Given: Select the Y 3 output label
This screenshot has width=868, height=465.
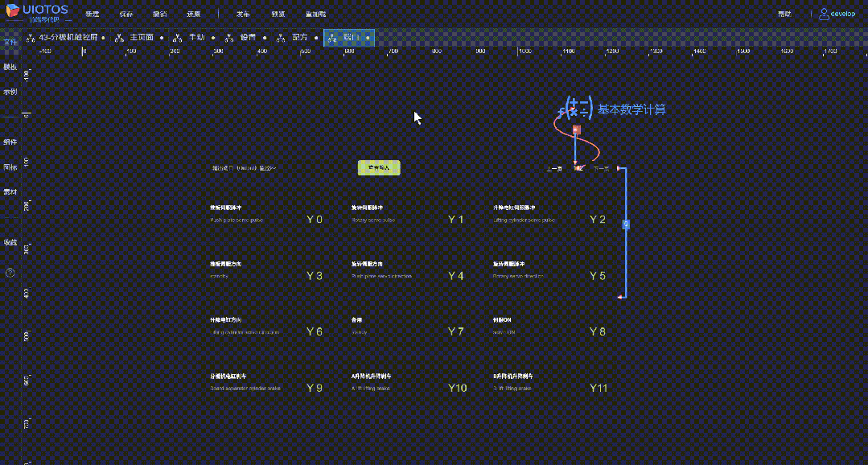Looking at the screenshot, I should (315, 276).
